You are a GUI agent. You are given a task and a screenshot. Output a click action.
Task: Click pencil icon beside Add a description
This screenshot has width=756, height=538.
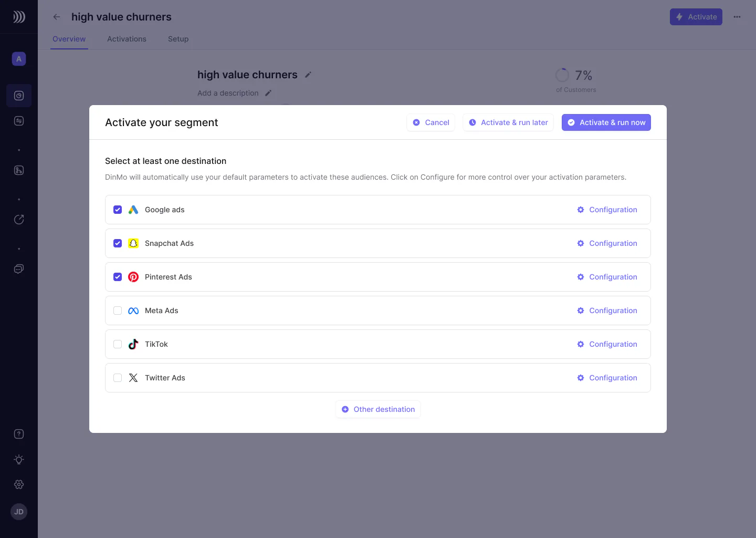268,93
